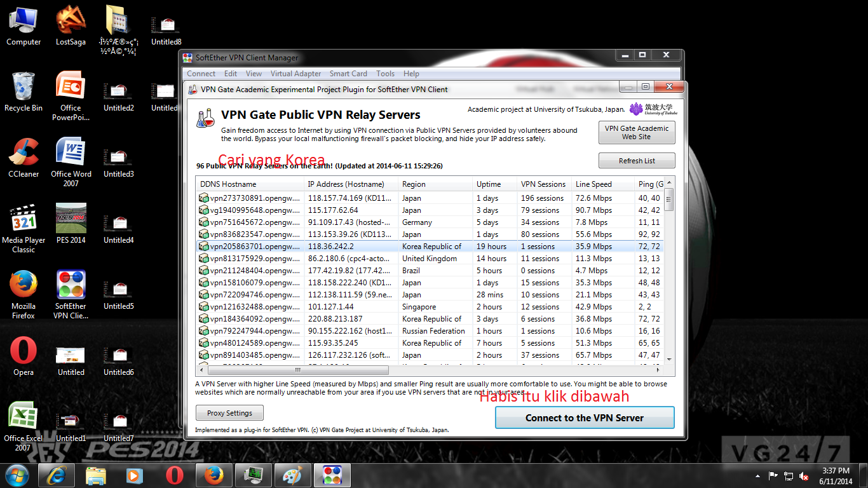Click VPN Gate Academic Web Site button
Screen dimensions: 868x488
click(637, 132)
